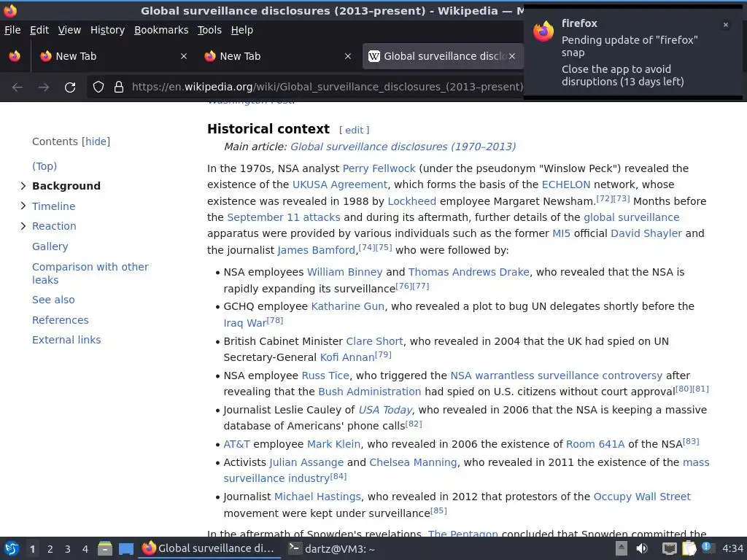747x560 pixels.
Task: Expand the Reaction contents section
Action: [23, 226]
